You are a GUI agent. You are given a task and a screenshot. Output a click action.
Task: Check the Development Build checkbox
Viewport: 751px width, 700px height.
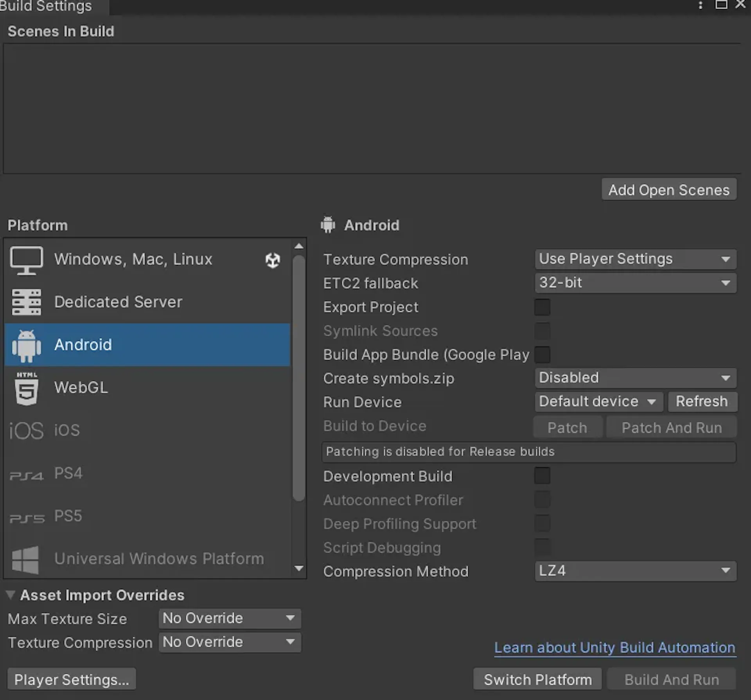coord(542,476)
